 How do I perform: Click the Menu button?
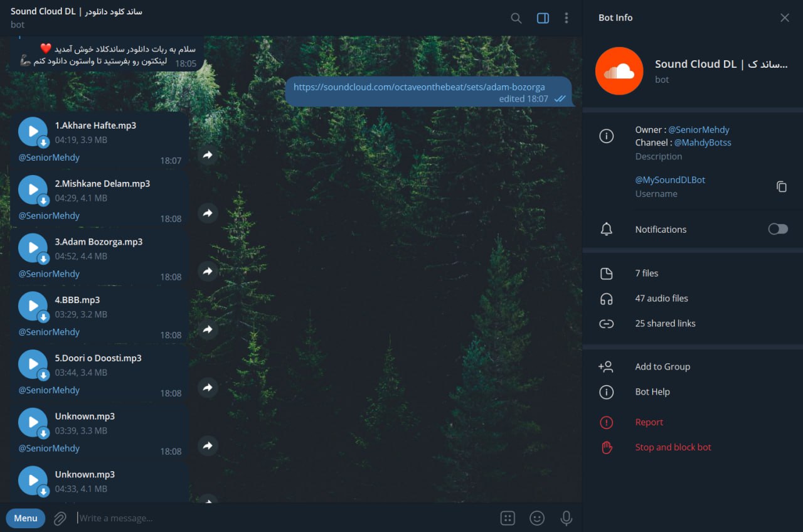[x=26, y=518]
